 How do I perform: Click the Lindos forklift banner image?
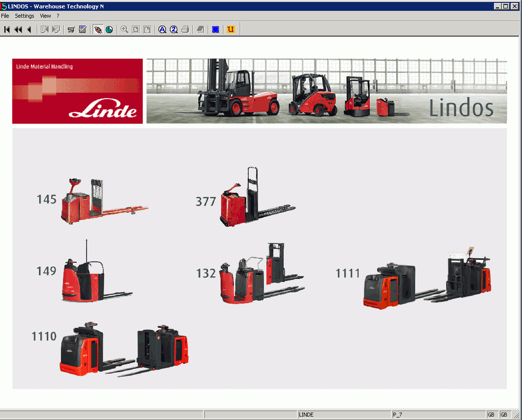(x=327, y=91)
